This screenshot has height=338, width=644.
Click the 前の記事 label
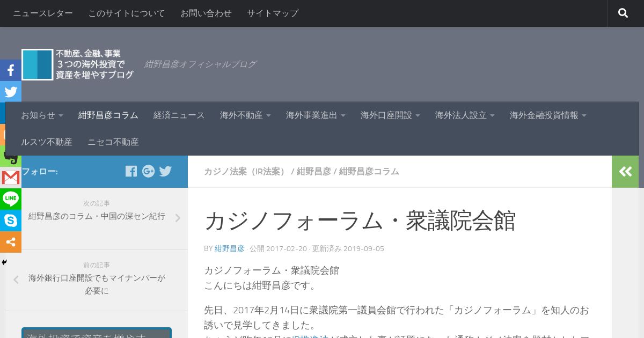click(97, 265)
